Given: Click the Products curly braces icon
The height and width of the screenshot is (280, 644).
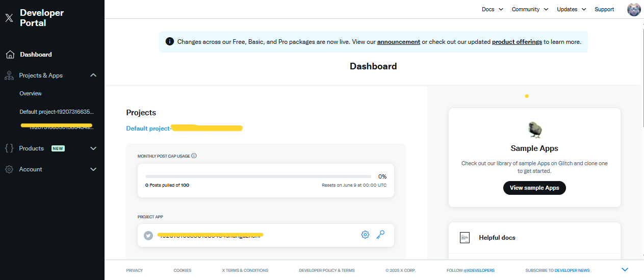Looking at the screenshot, I should (9, 148).
